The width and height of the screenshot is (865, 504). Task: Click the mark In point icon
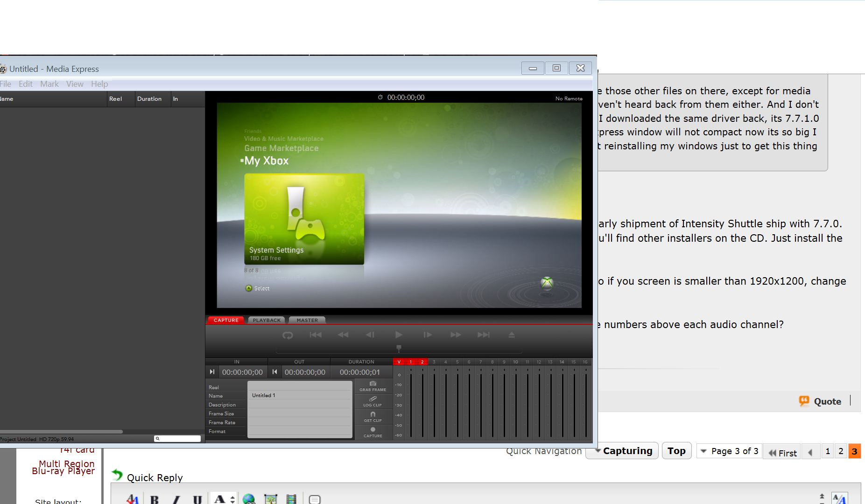pyautogui.click(x=212, y=372)
